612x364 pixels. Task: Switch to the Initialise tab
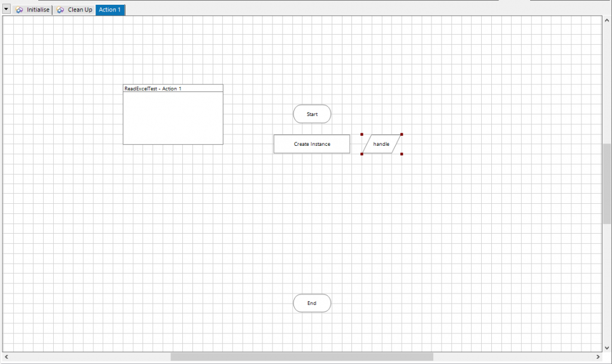pos(32,10)
